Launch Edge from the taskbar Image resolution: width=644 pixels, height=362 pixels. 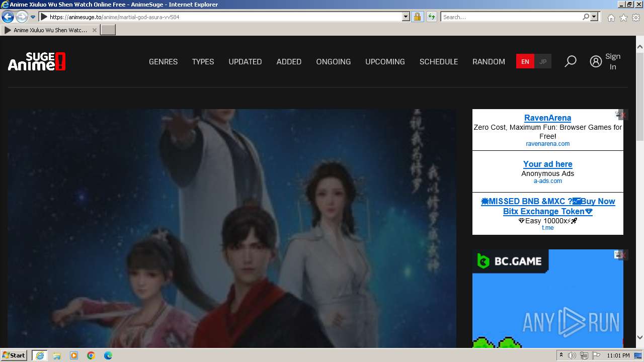point(108,355)
